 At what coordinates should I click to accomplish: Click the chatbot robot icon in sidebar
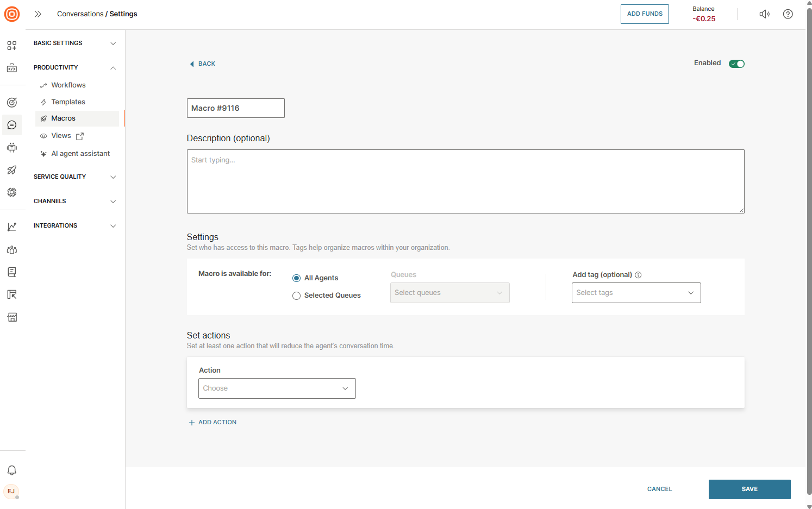click(12, 148)
